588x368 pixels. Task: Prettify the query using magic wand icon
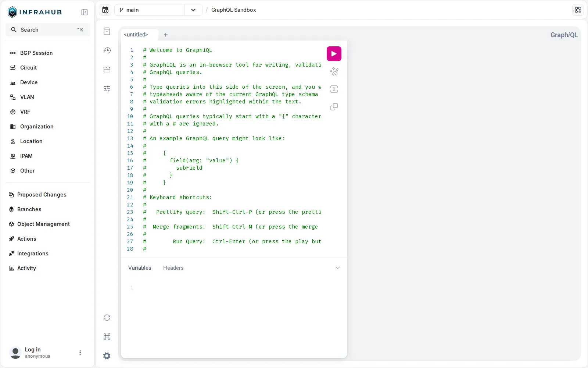[334, 71]
